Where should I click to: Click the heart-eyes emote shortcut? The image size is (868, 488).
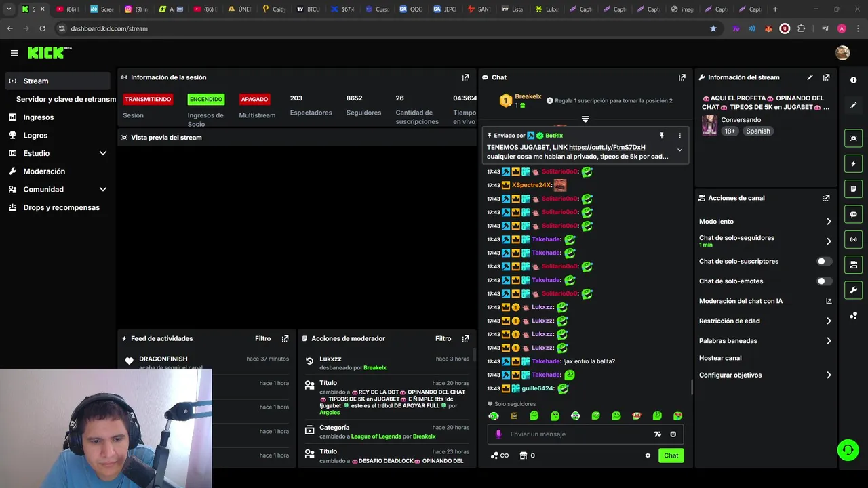[x=677, y=415]
